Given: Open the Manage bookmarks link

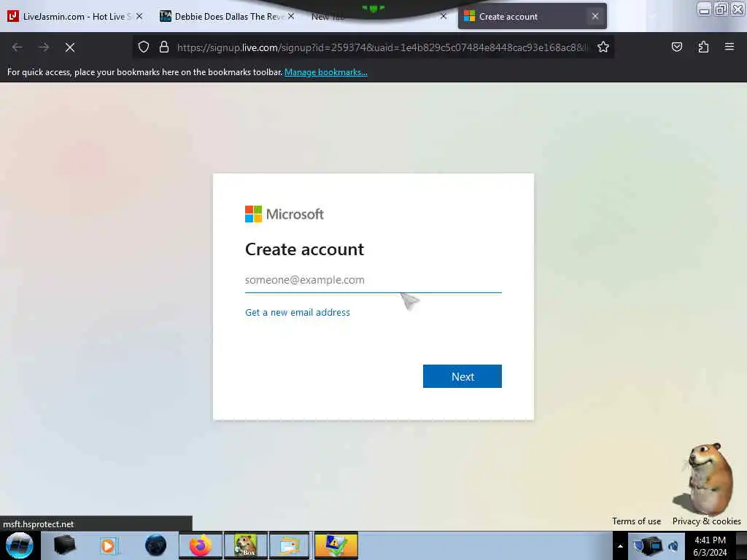Looking at the screenshot, I should [x=326, y=72].
